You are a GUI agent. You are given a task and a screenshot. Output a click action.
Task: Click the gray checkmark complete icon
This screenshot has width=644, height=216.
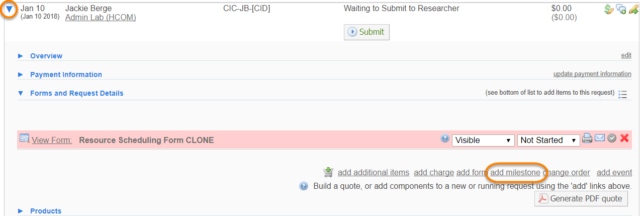click(x=612, y=138)
